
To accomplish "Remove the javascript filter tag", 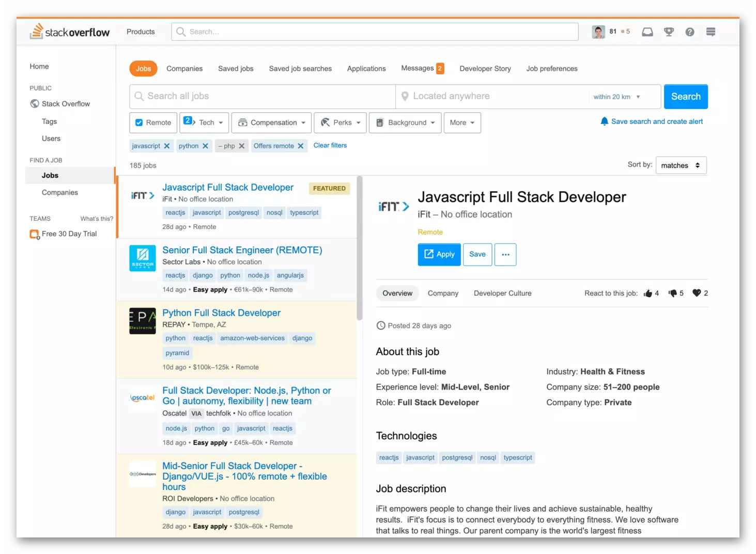I will click(x=167, y=146).
